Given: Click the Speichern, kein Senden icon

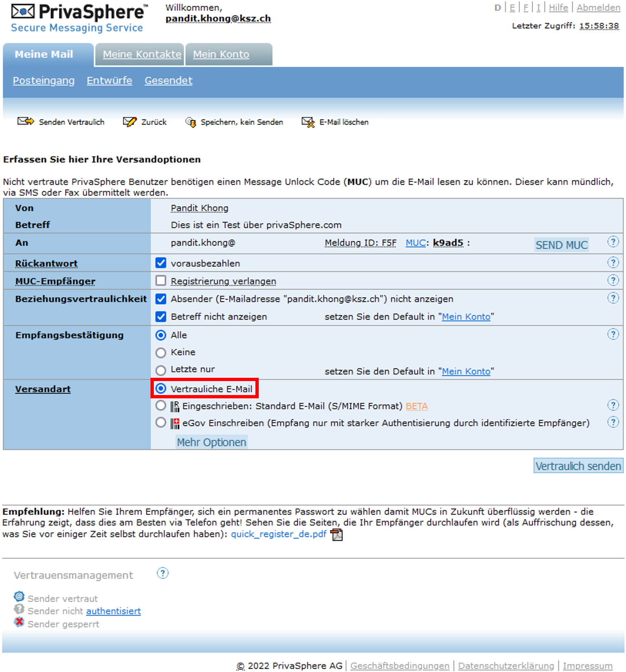Looking at the screenshot, I should [190, 122].
